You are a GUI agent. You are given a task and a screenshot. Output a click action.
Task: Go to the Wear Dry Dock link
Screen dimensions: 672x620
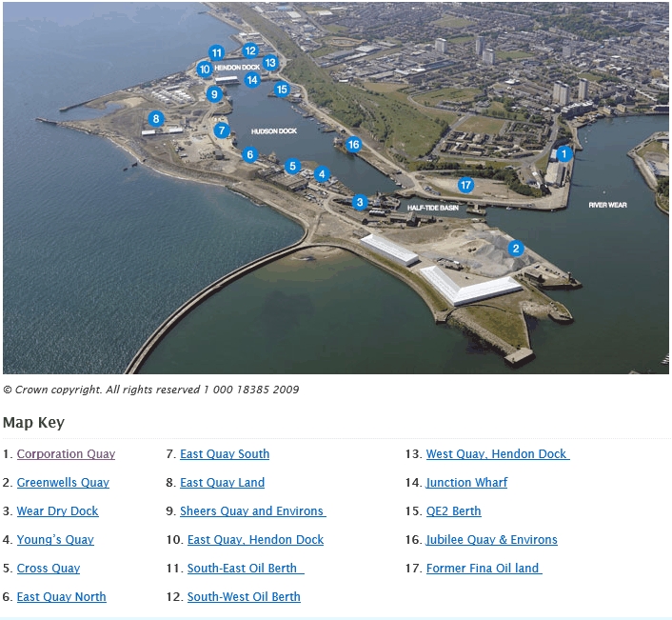(57, 511)
